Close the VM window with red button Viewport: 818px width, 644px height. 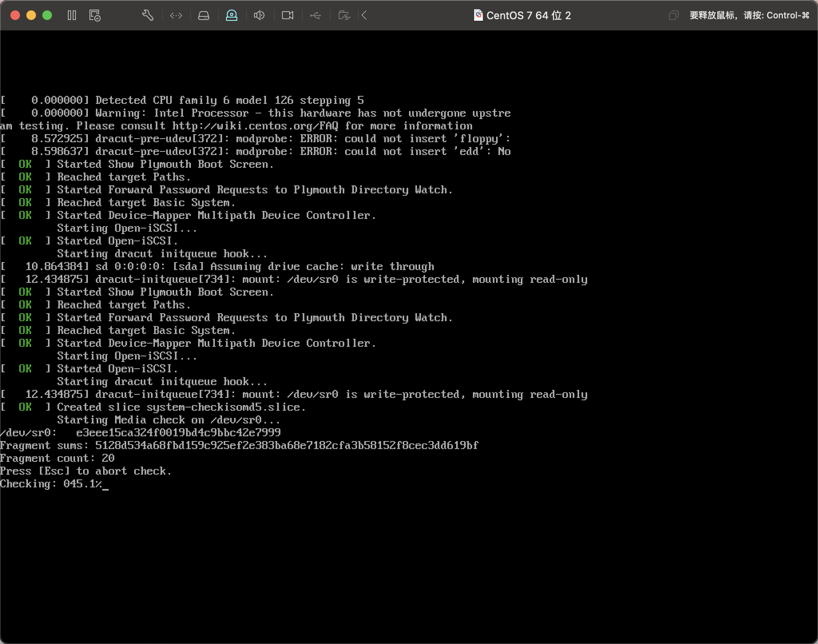pos(15,16)
